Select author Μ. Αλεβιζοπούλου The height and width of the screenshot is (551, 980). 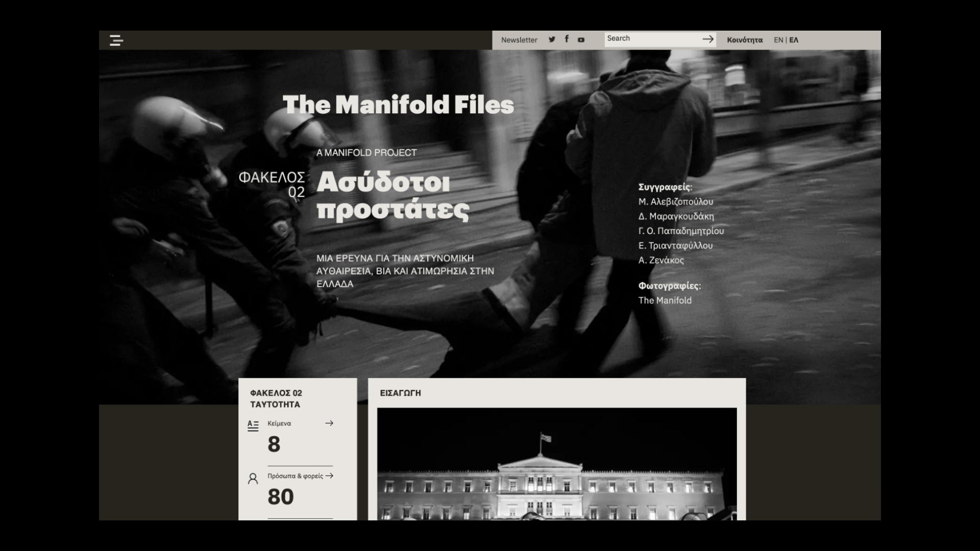(x=676, y=202)
